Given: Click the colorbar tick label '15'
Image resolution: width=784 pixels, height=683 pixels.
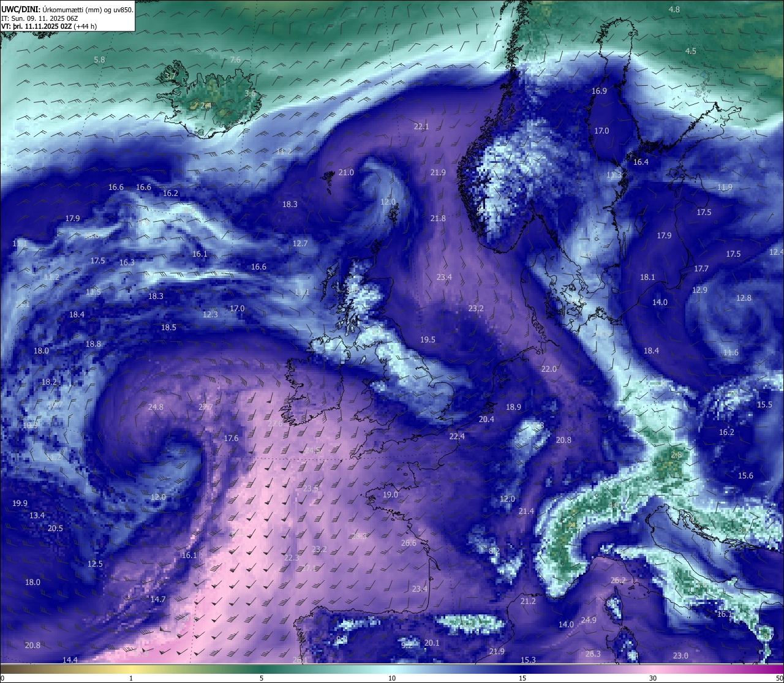Looking at the screenshot, I should coord(522,678).
